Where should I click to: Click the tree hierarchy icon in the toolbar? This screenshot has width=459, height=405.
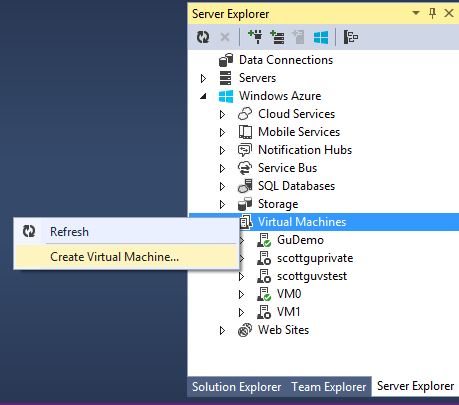(x=351, y=37)
